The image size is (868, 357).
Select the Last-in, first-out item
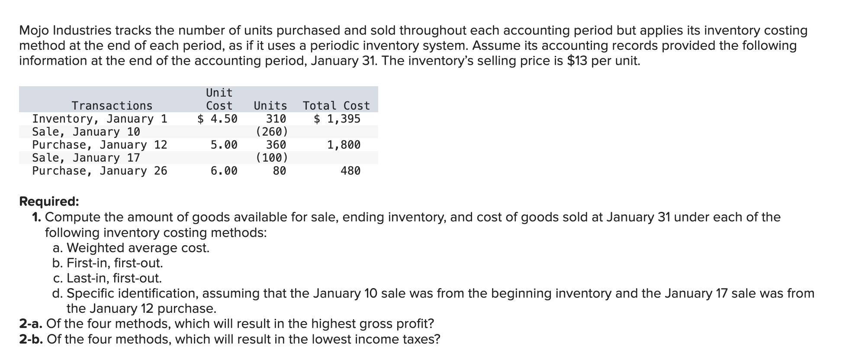point(107,278)
